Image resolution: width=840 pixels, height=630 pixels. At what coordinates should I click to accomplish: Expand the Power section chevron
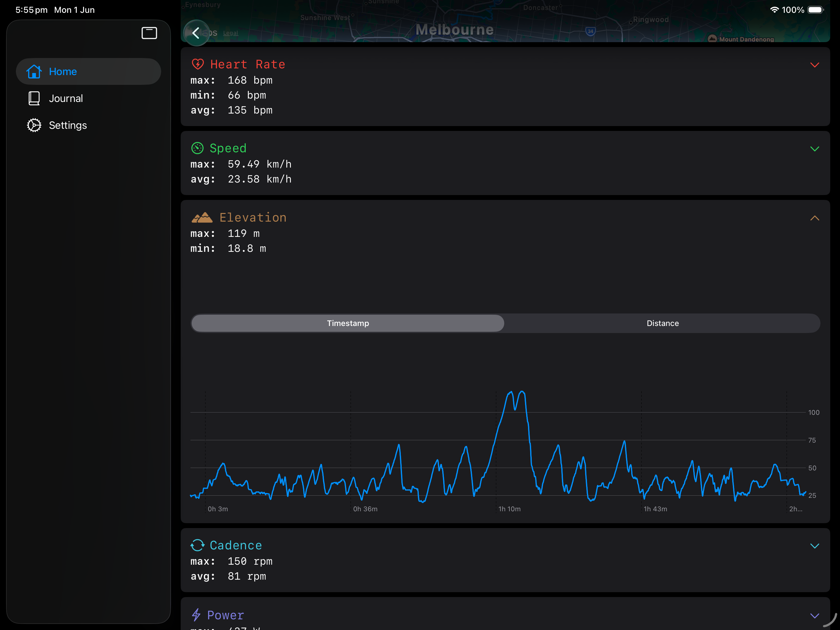coord(815,616)
